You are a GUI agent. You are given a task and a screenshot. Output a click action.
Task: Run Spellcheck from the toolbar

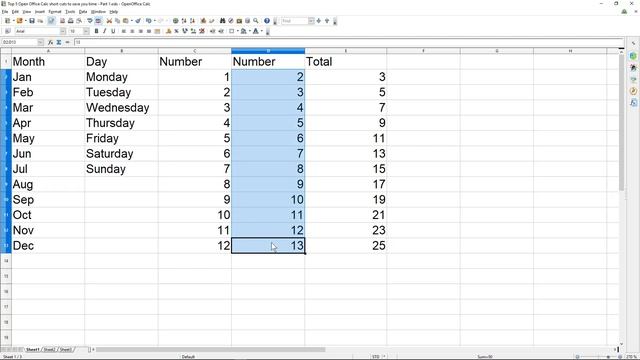point(90,21)
